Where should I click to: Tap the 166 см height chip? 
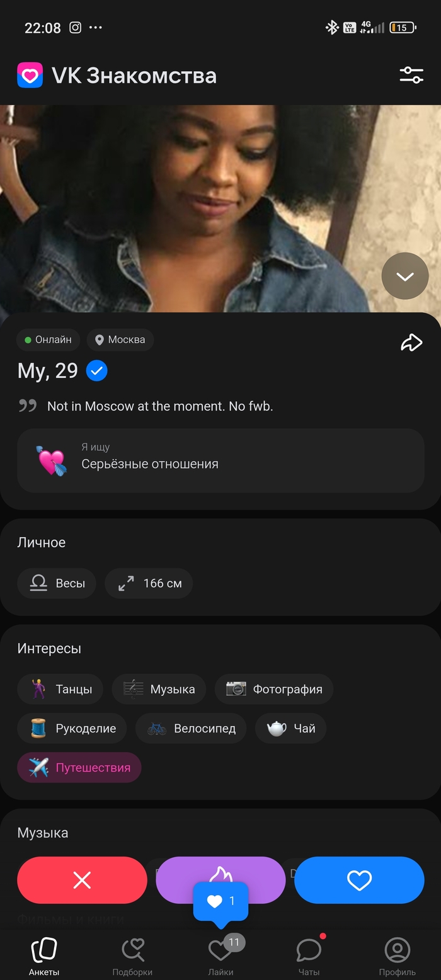149,583
